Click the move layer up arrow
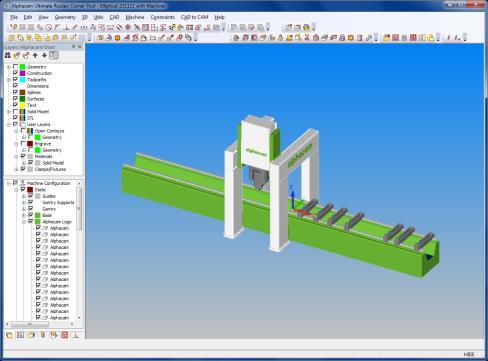This screenshot has width=488, height=361. (x=35, y=55)
